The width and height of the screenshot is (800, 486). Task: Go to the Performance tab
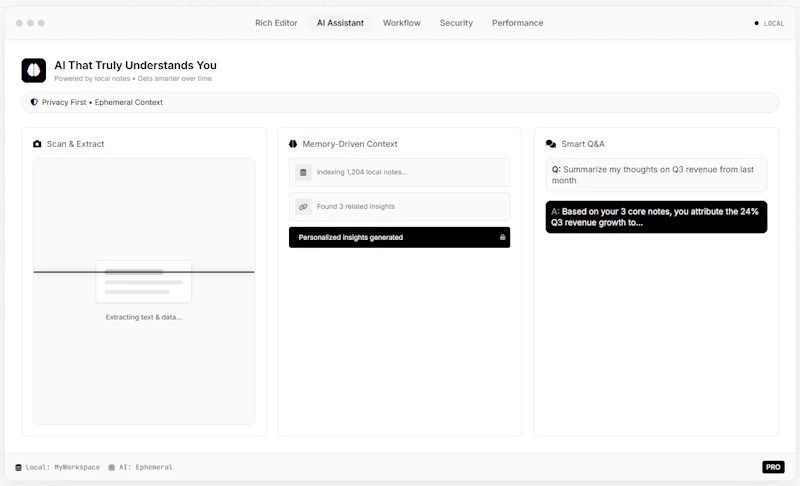click(517, 23)
